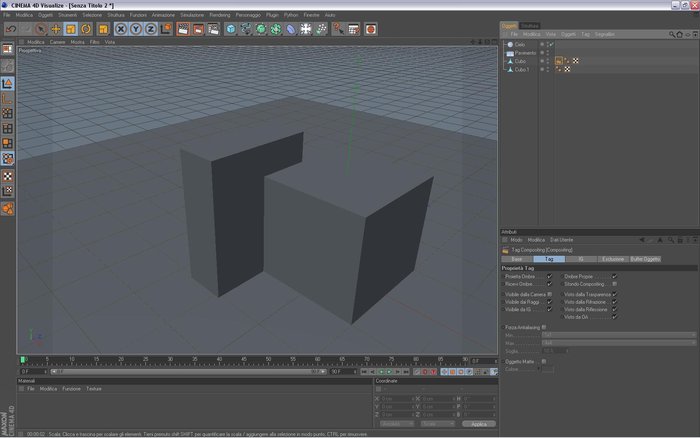This screenshot has height=438, width=700.
Task: Click the Compositing tag on Cubo
Action: coord(558,61)
